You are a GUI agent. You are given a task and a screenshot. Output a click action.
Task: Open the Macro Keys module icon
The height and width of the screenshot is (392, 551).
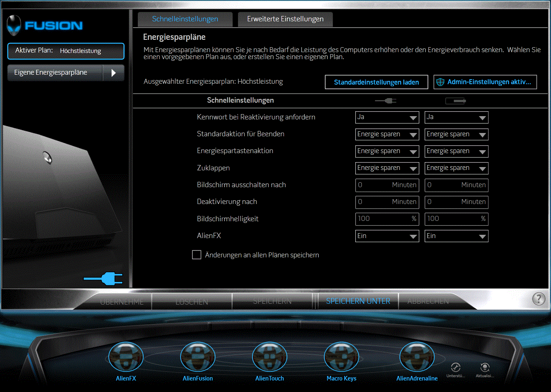[x=341, y=357]
